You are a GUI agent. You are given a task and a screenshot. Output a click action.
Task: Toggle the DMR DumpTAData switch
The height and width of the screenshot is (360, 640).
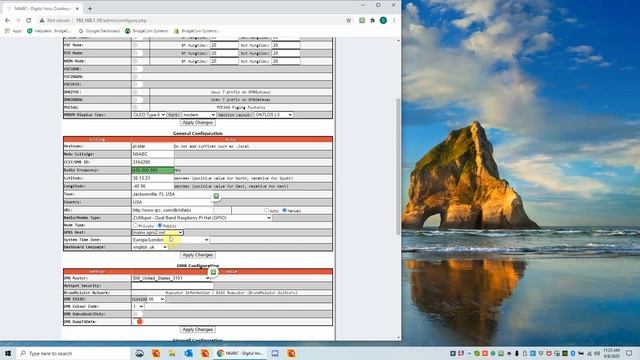click(x=138, y=322)
